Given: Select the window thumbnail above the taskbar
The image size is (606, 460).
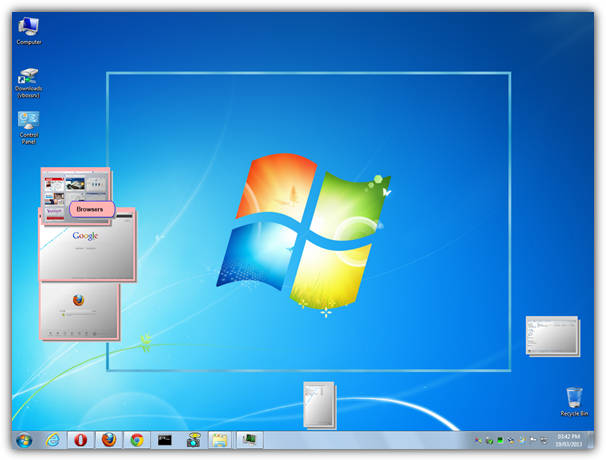Looking at the screenshot, I should coord(320,405).
